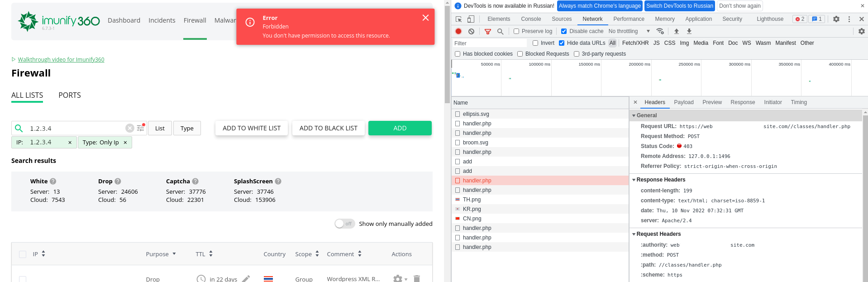Image resolution: width=868 pixels, height=282 pixels.
Task: Stop recording the network log
Action: (x=458, y=31)
